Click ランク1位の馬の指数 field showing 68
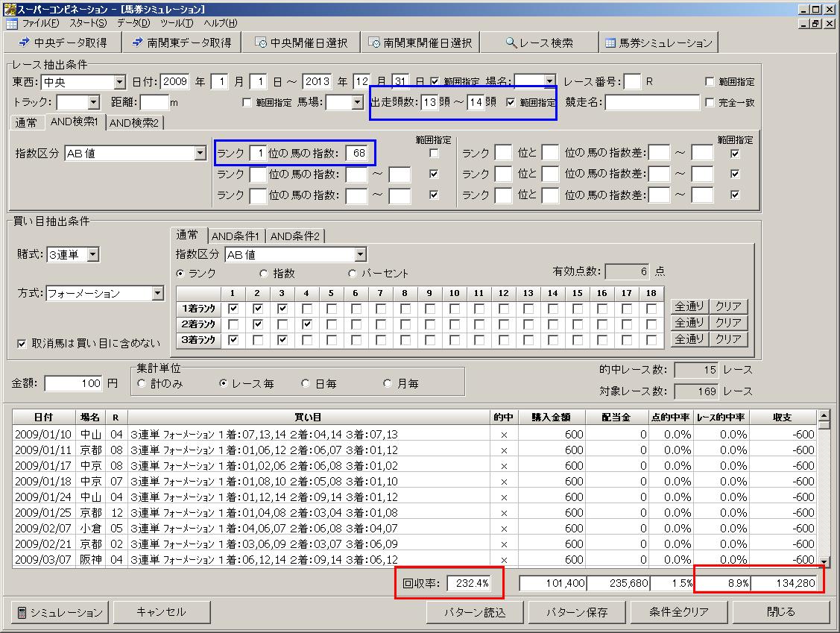The image size is (840, 633). click(356, 154)
